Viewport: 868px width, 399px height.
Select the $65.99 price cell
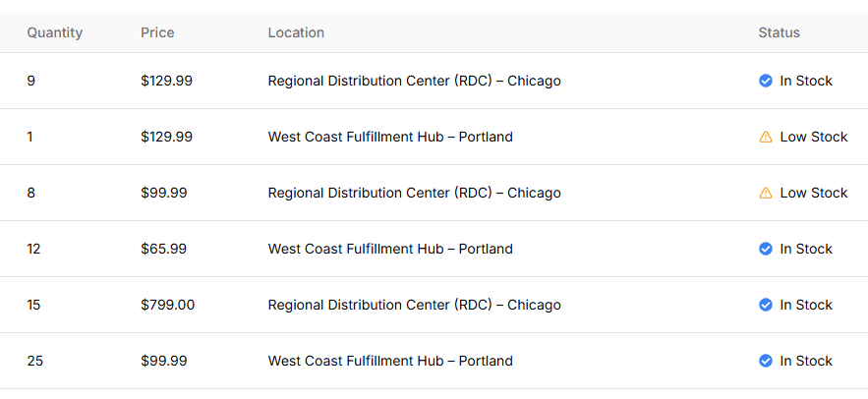click(164, 249)
